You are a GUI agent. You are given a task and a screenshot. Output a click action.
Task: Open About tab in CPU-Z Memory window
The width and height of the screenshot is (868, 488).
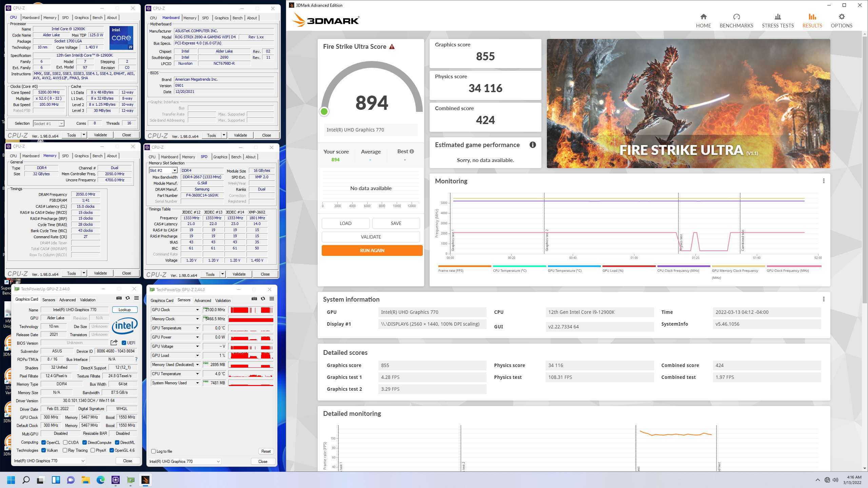112,156
